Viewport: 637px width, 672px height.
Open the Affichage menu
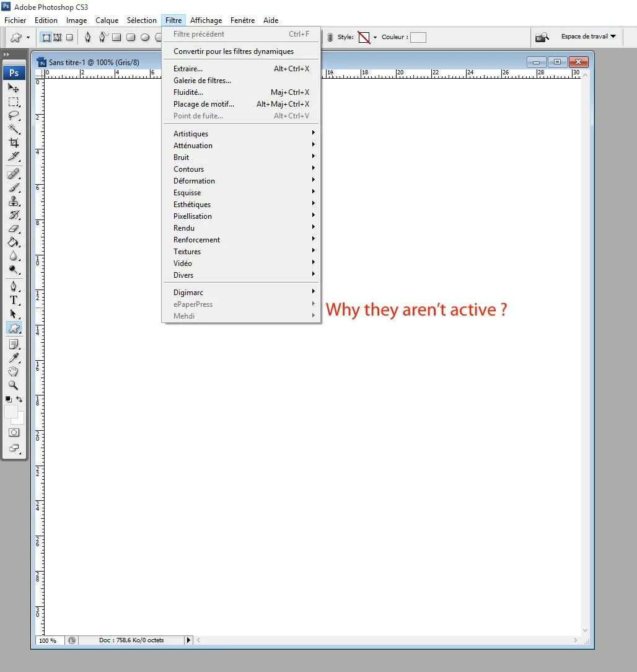pyautogui.click(x=206, y=20)
